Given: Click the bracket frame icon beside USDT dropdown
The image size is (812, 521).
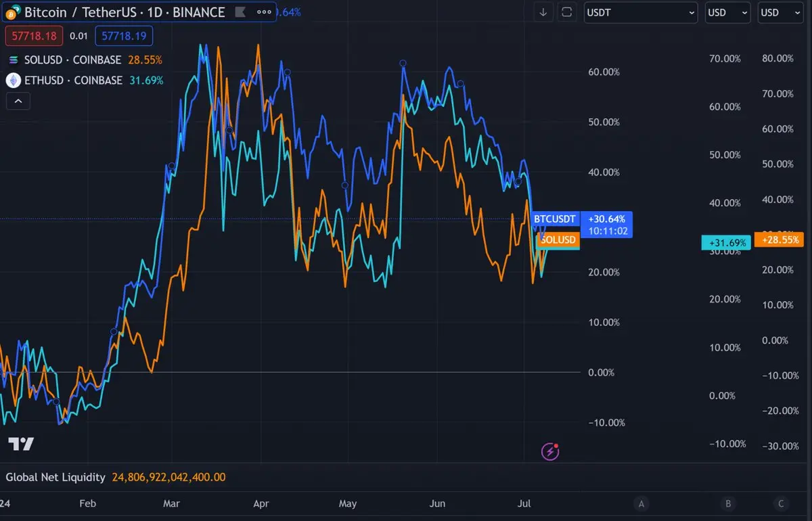Looking at the screenshot, I should point(567,12).
